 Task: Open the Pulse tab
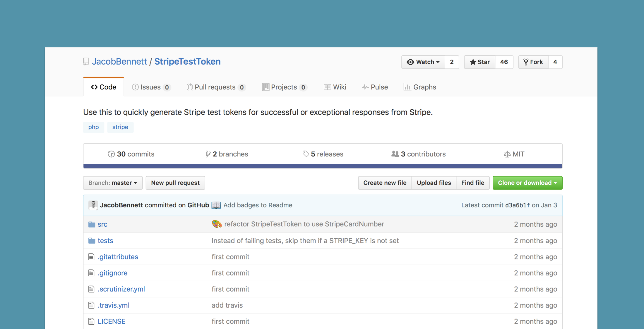click(x=375, y=87)
